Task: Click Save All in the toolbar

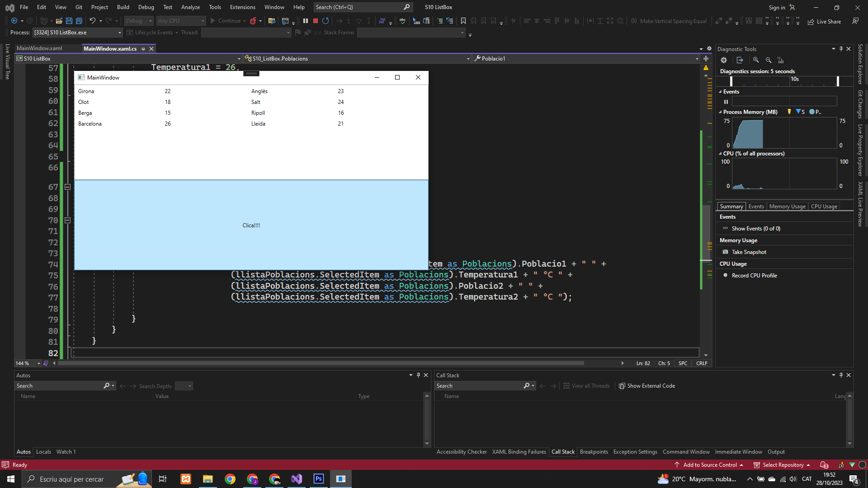Action: pos(79,21)
